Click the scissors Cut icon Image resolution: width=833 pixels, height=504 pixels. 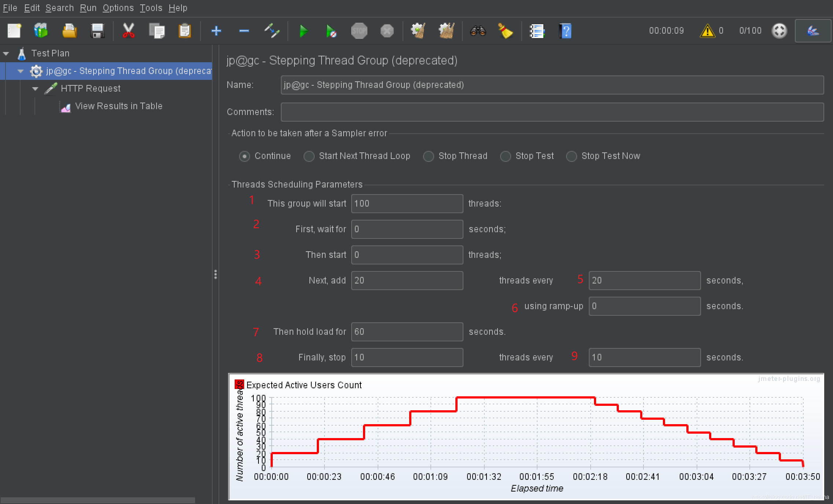128,31
